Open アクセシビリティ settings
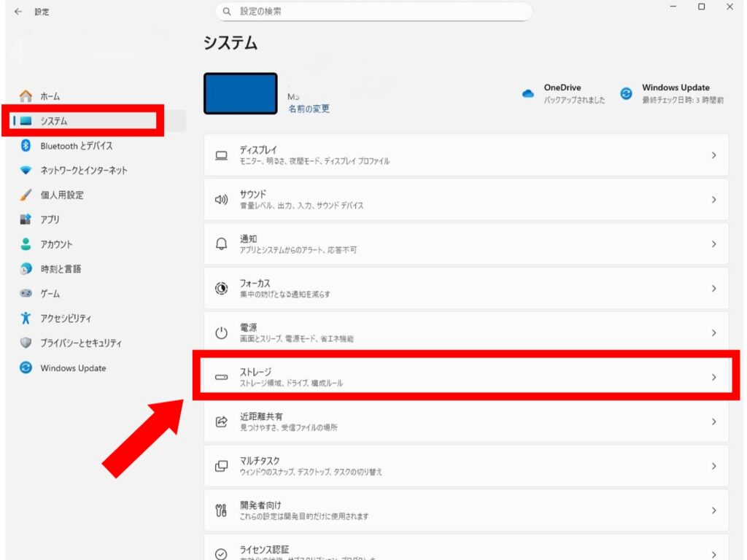Viewport: 747px width, 560px height. click(x=66, y=318)
